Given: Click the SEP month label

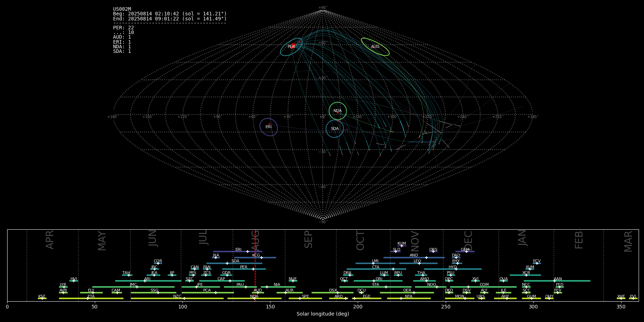Looking at the screenshot, I should [308, 239].
